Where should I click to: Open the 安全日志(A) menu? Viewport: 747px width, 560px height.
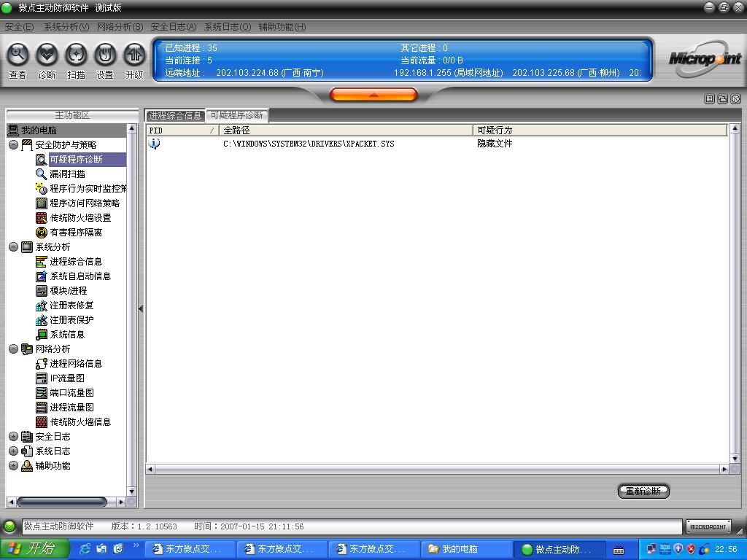pyautogui.click(x=174, y=27)
